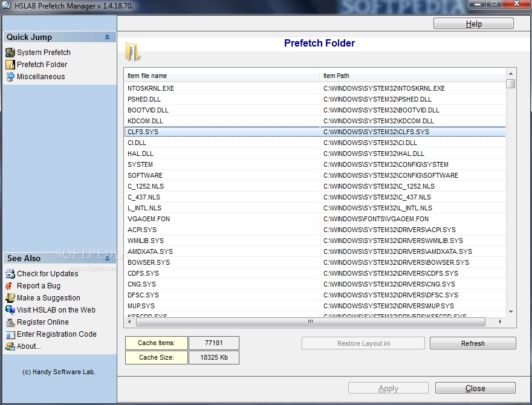Collapse the Quick Jump panel
532x405 pixels.
point(107,37)
